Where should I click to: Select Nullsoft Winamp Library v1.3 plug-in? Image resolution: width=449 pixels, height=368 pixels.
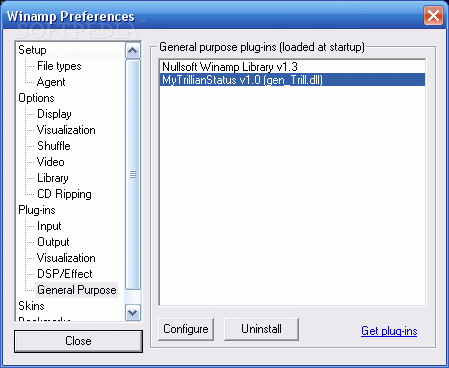[x=292, y=67]
